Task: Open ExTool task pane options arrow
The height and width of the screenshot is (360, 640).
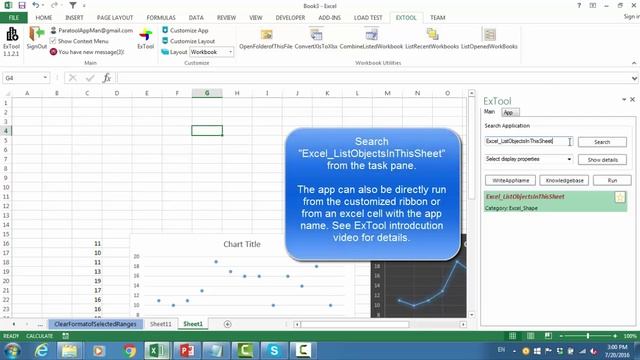Action: (x=624, y=99)
